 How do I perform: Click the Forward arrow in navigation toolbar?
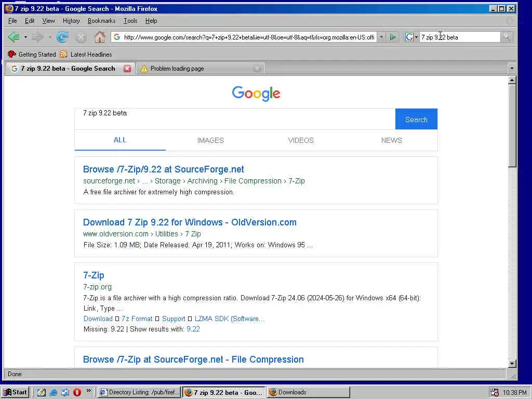[38, 37]
